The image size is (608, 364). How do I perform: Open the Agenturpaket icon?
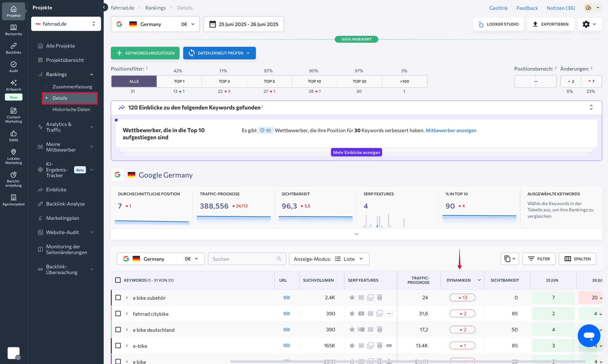coord(14,200)
